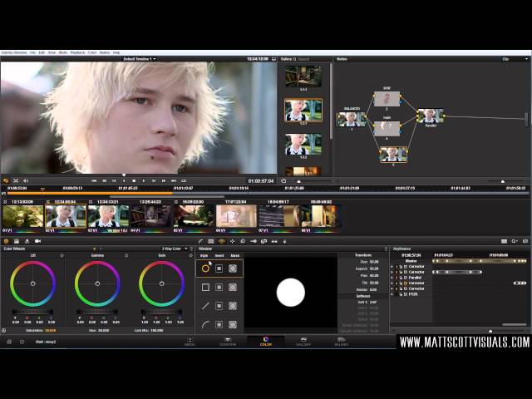Select the BALANCED node 1
532x399 pixels.
coord(351,120)
